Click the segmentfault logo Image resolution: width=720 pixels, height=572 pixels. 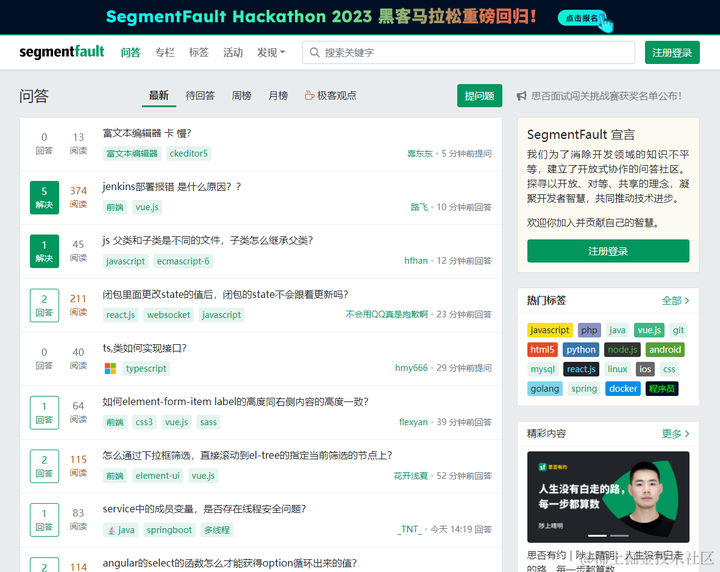coord(62,52)
